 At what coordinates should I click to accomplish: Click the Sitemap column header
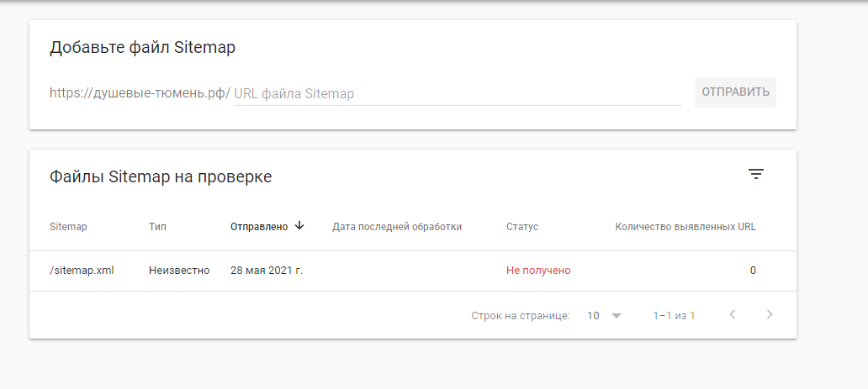(68, 226)
